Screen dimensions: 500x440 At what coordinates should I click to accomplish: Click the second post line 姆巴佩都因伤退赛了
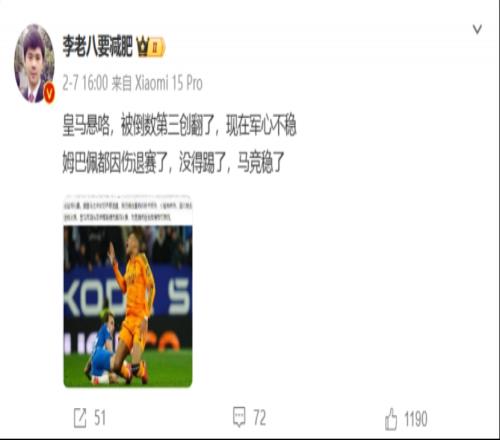[173, 162]
